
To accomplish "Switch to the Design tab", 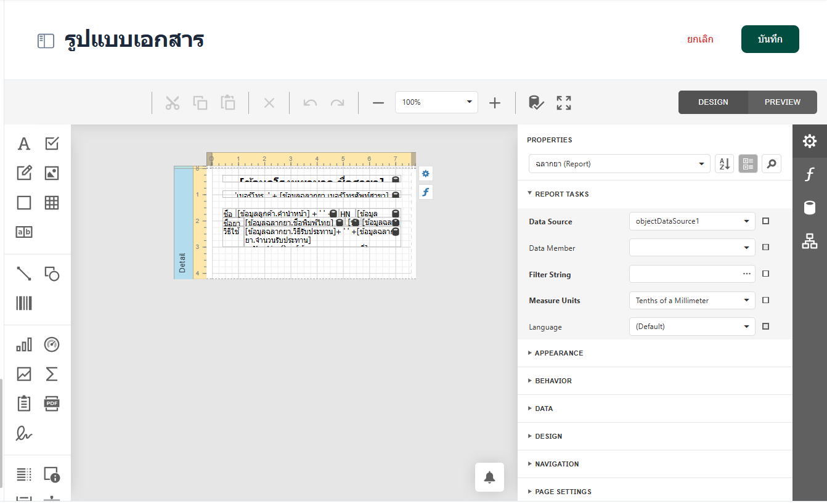I will 713,102.
